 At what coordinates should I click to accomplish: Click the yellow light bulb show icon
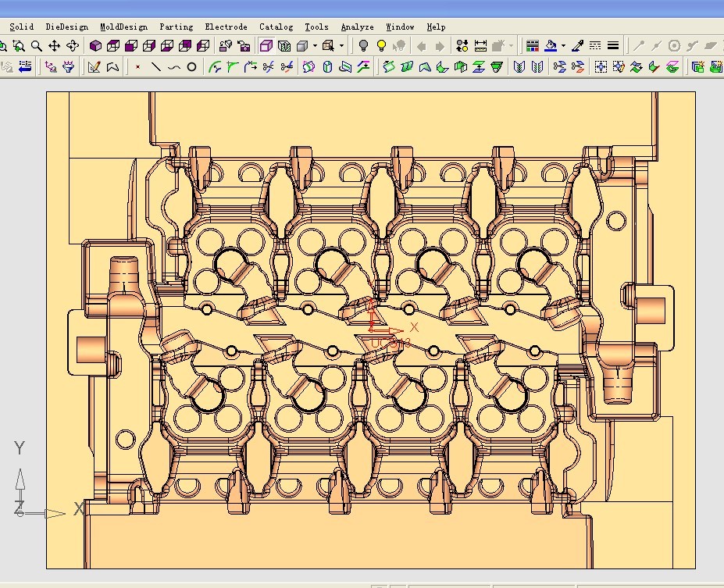[381, 46]
